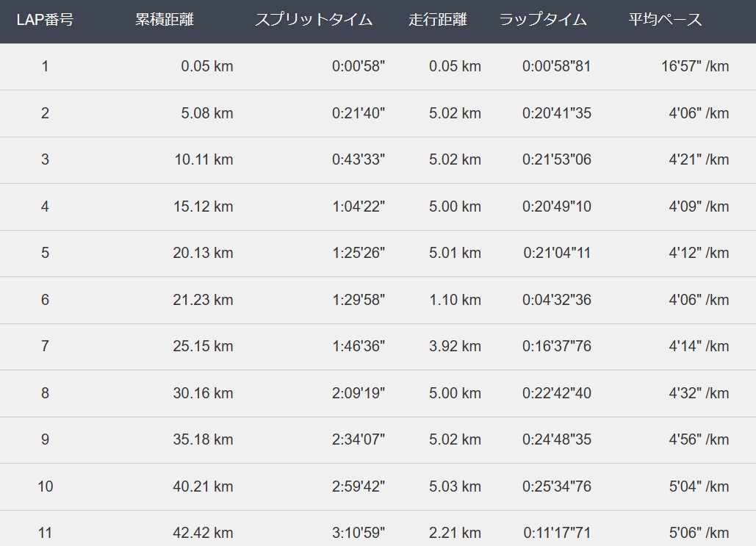Select the 20.13 km cumulative distance cell
The width and height of the screenshot is (756, 546).
pos(203,254)
